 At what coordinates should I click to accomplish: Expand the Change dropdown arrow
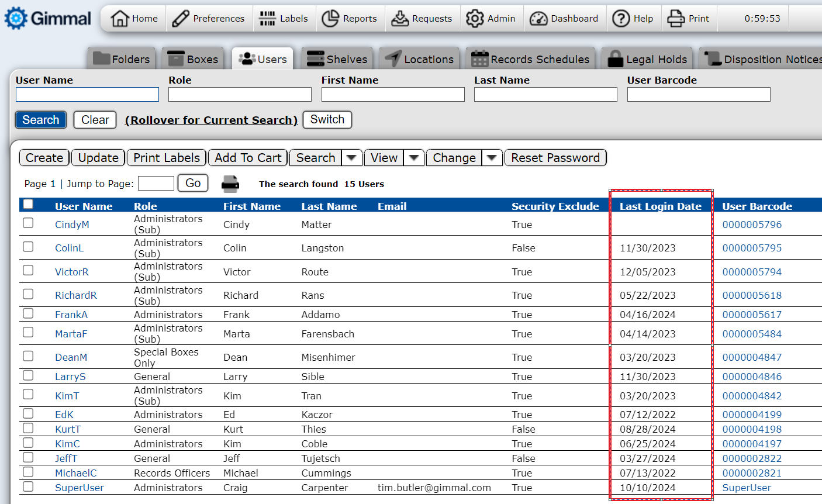click(492, 158)
